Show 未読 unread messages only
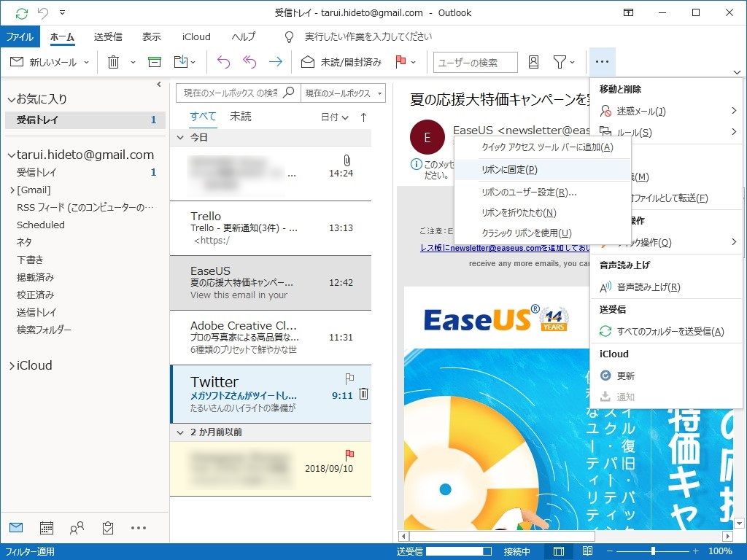This screenshot has height=560, width=747. [241, 116]
